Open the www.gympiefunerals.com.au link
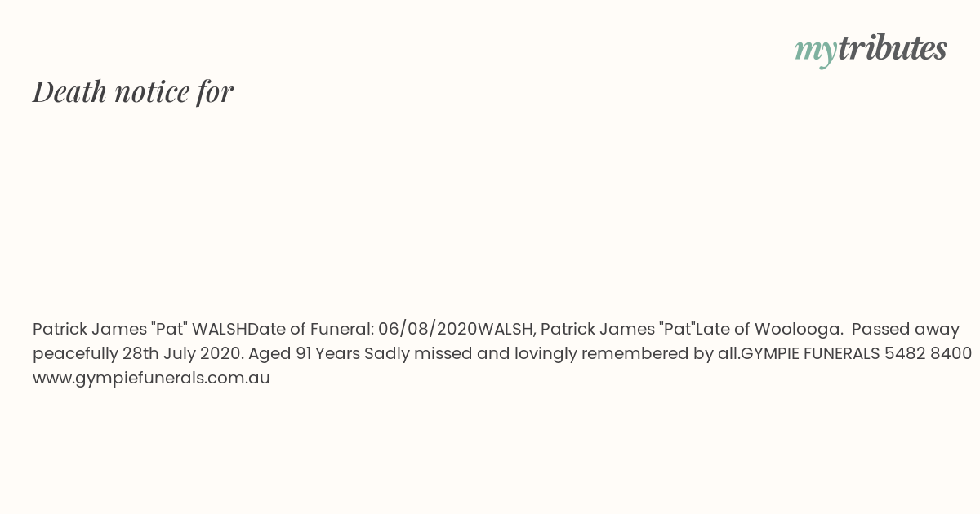The height and width of the screenshot is (514, 980). (x=151, y=379)
